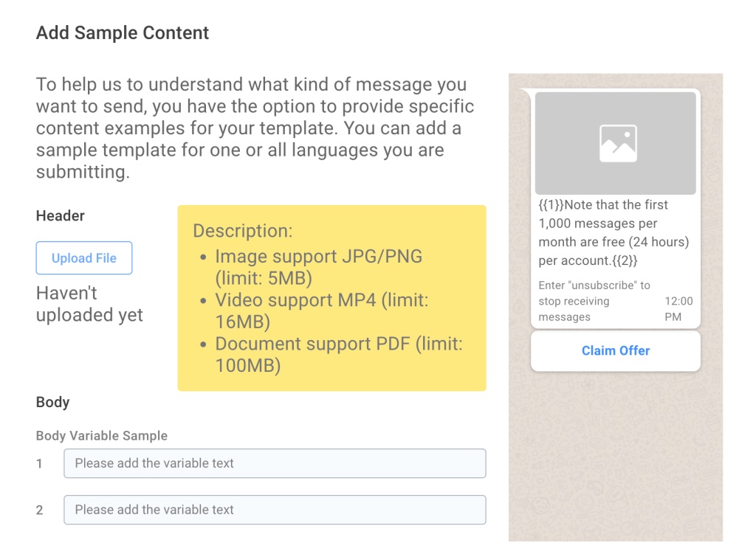Click the number 1 variable label
Screen dimensions: 756x554
point(40,464)
